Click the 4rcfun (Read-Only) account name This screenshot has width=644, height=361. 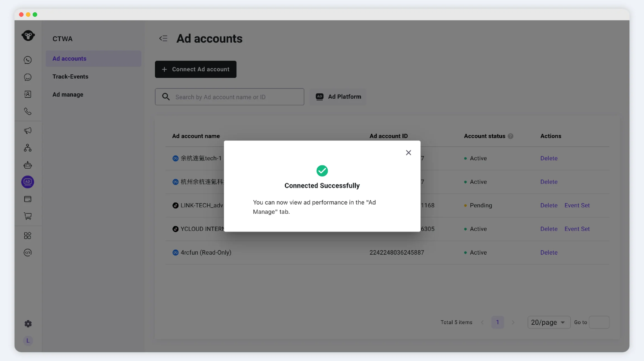206,252
